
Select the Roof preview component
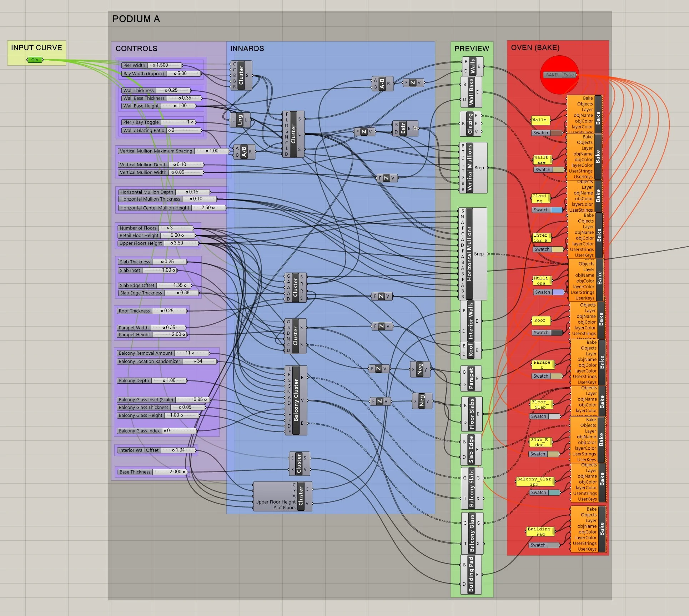pos(471,350)
